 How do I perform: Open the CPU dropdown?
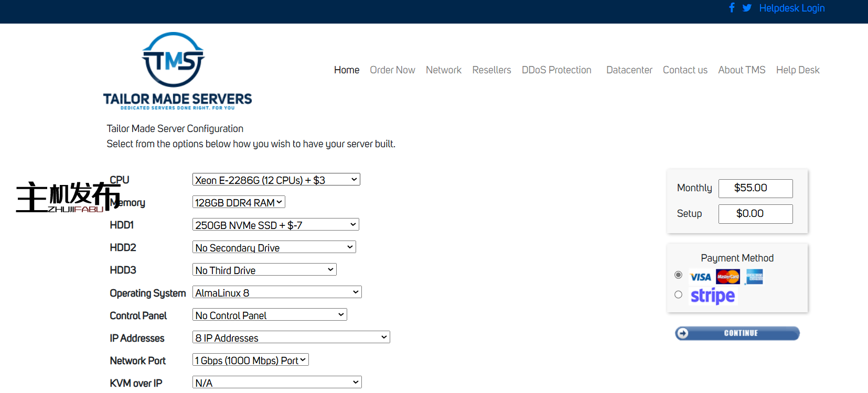coord(276,180)
